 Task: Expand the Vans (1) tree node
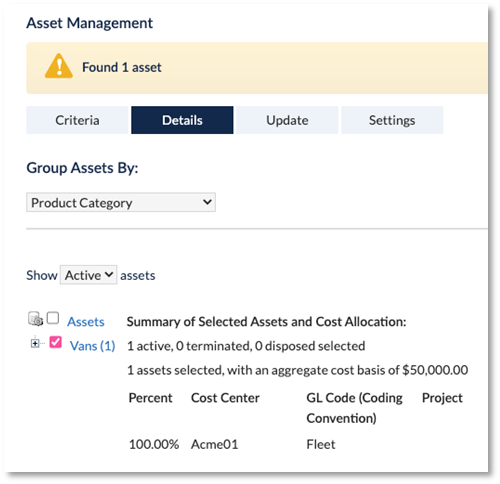pyautogui.click(x=35, y=343)
